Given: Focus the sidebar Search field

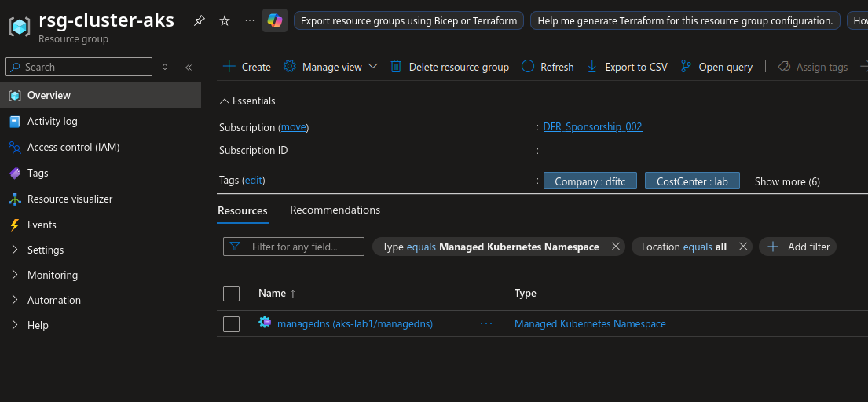Looking at the screenshot, I should tap(79, 67).
